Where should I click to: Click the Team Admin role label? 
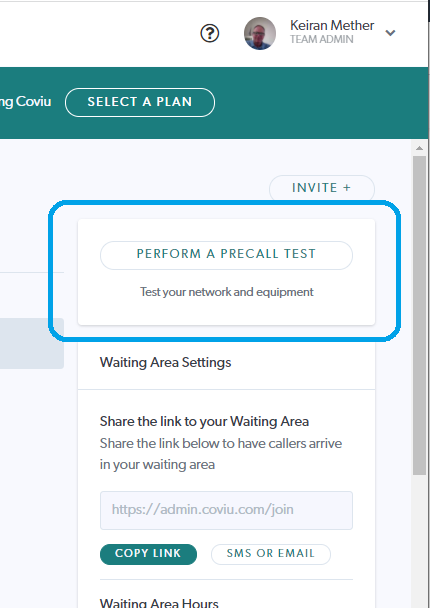click(x=321, y=40)
